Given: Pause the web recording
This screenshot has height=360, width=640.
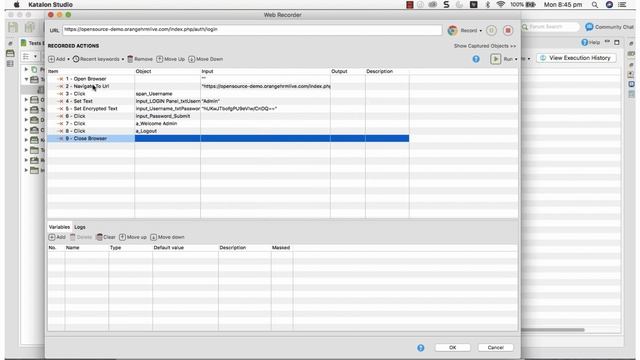Looking at the screenshot, I should pyautogui.click(x=491, y=30).
